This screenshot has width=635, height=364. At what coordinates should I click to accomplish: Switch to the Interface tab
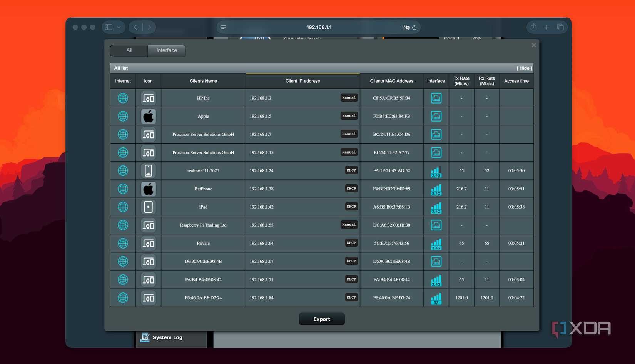(167, 50)
